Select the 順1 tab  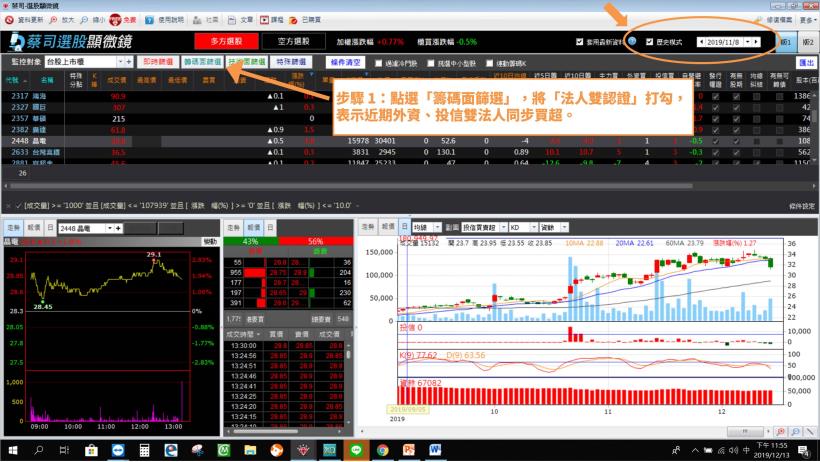(x=785, y=42)
